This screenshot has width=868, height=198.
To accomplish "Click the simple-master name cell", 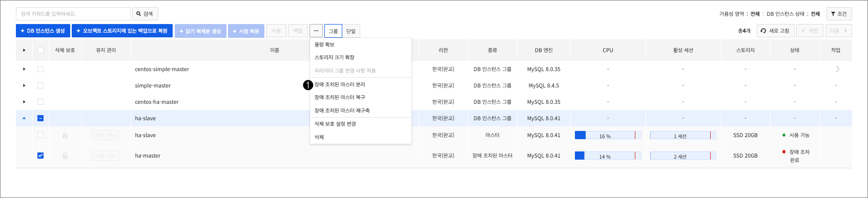I will pyautogui.click(x=153, y=85).
